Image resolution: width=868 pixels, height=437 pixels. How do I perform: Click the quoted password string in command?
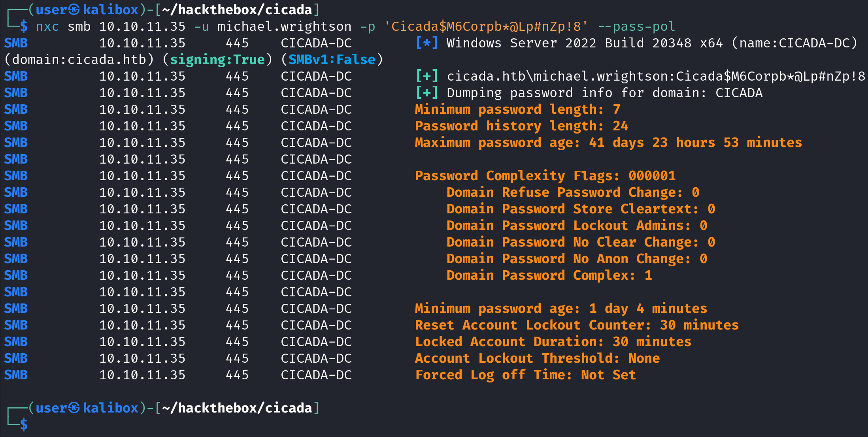click(486, 26)
